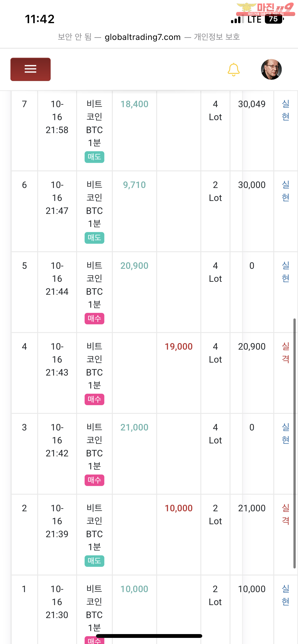Click the 매도 badge in row 2

click(x=94, y=561)
